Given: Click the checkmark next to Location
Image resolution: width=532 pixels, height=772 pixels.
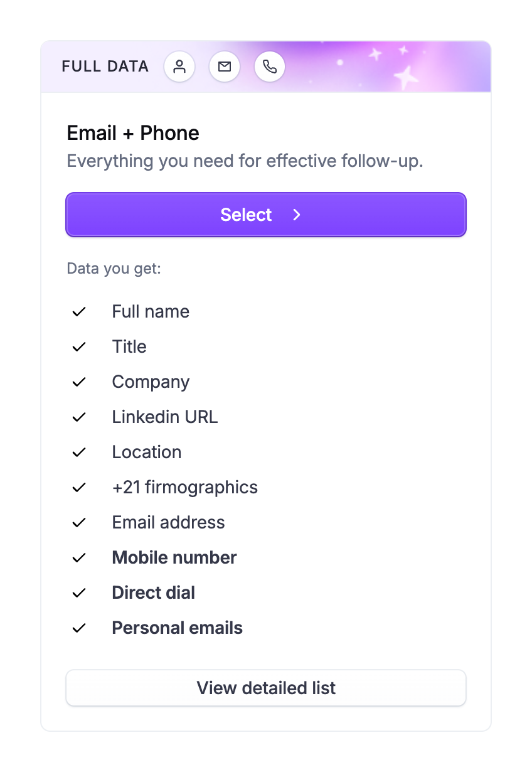Looking at the screenshot, I should pos(79,453).
